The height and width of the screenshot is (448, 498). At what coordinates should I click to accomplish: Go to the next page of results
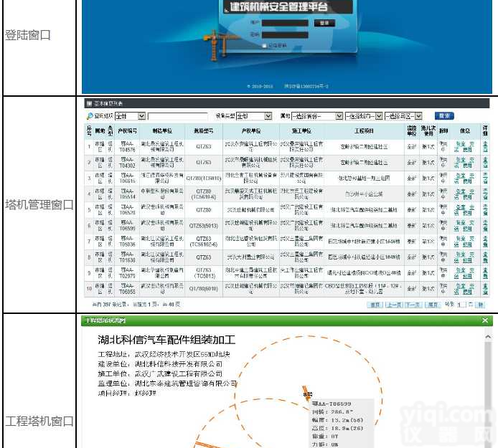(x=412, y=305)
